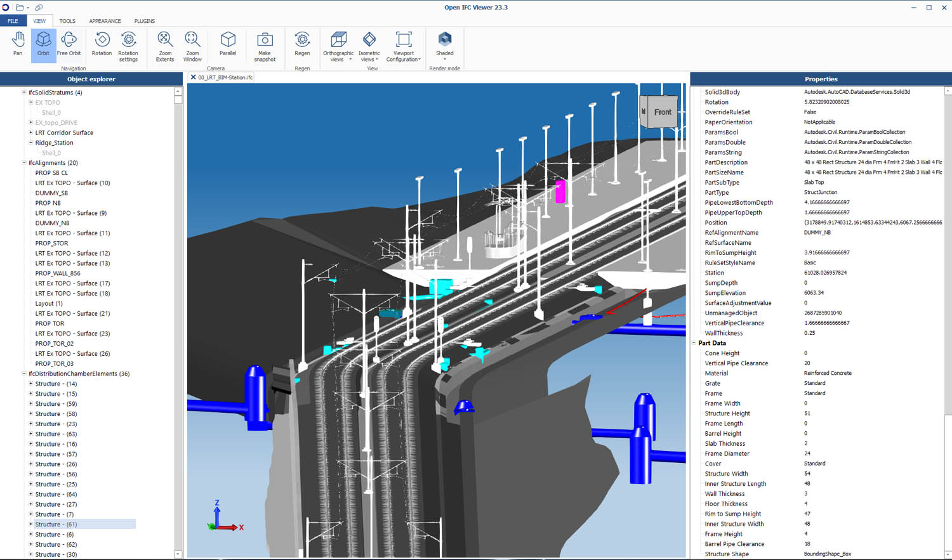This screenshot has height=560, width=952.
Task: Select the Pan navigation tool
Action: 18,44
